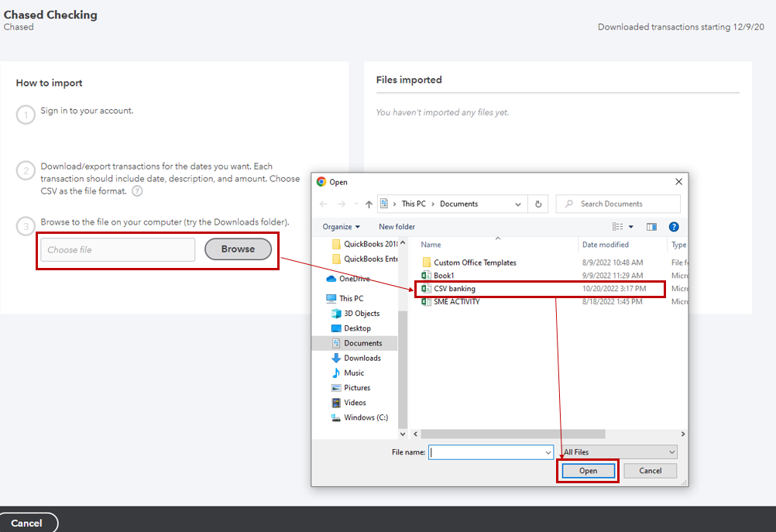776x532 pixels.
Task: Click New folder in the toolbar
Action: [x=397, y=227]
